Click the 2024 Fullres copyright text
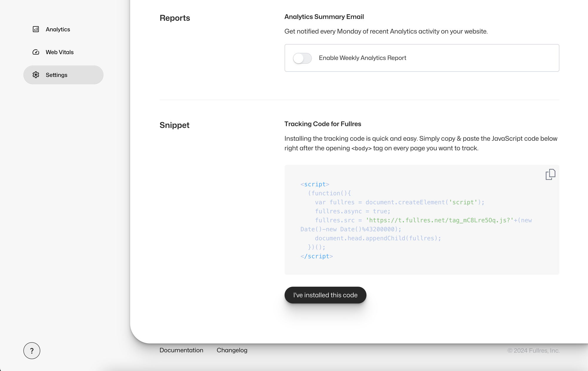The width and height of the screenshot is (588, 371). point(533,351)
